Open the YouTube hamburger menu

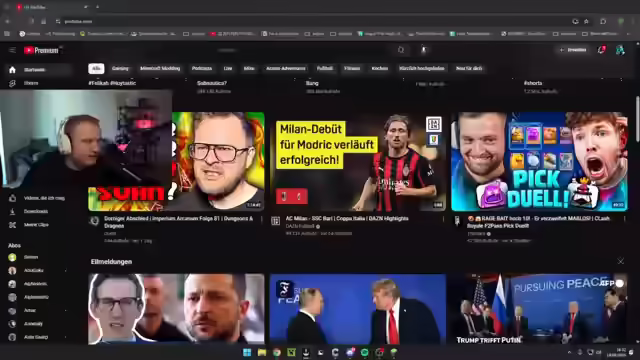tap(12, 50)
